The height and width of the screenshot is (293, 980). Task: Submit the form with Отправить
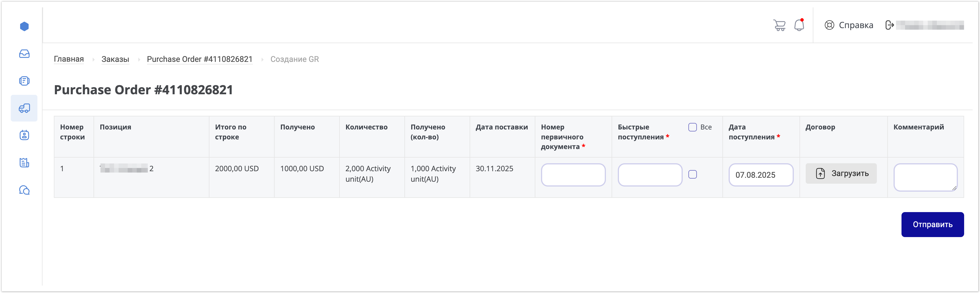932,224
